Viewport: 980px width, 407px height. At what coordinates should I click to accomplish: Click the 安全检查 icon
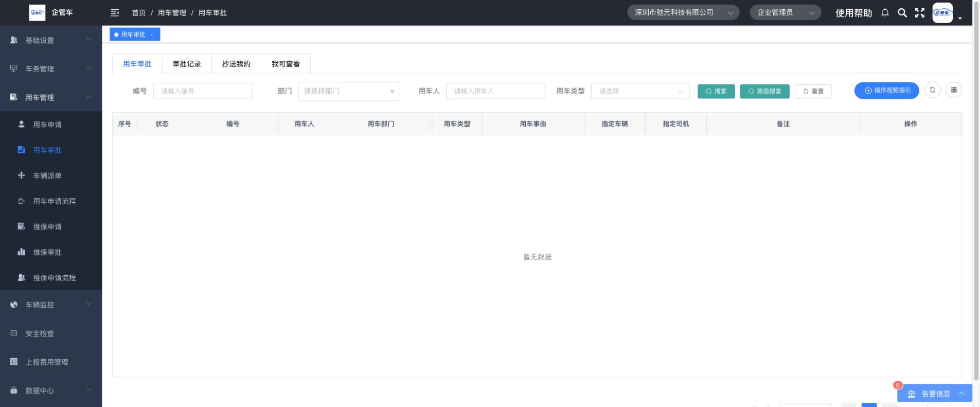[14, 333]
